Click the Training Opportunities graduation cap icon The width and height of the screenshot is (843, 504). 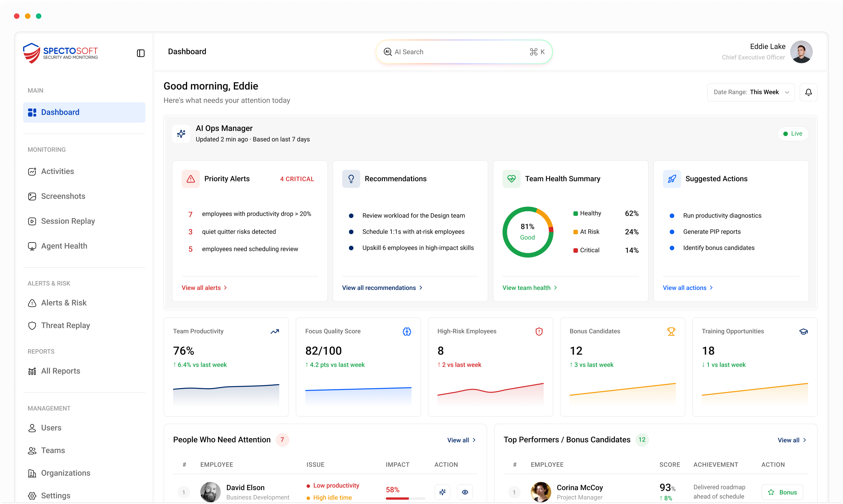point(803,331)
